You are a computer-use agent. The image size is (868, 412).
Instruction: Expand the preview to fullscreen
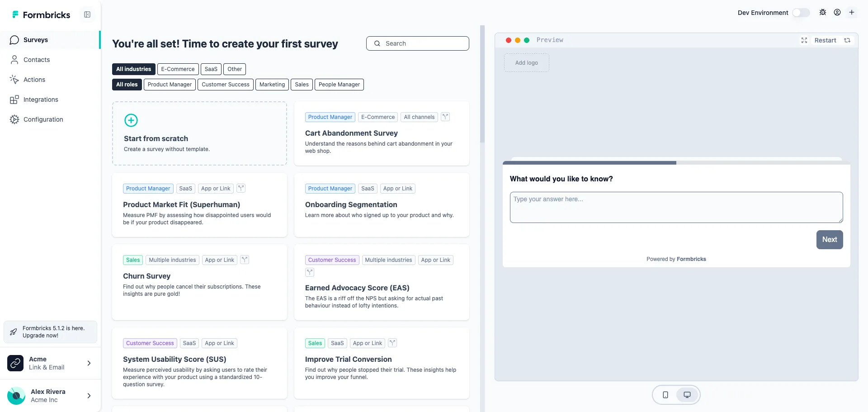coord(804,40)
